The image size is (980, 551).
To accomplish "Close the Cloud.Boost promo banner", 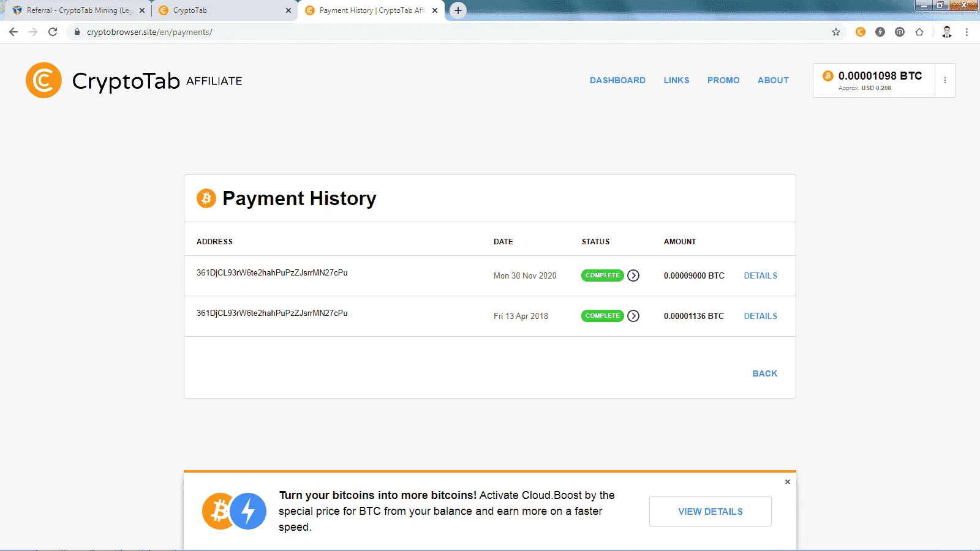I will point(788,482).
